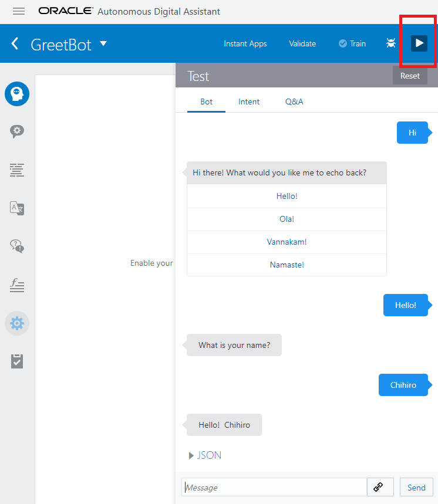Image resolution: width=438 pixels, height=504 pixels.
Task: Expand the JSON disclosure triangle
Action: [x=191, y=455]
